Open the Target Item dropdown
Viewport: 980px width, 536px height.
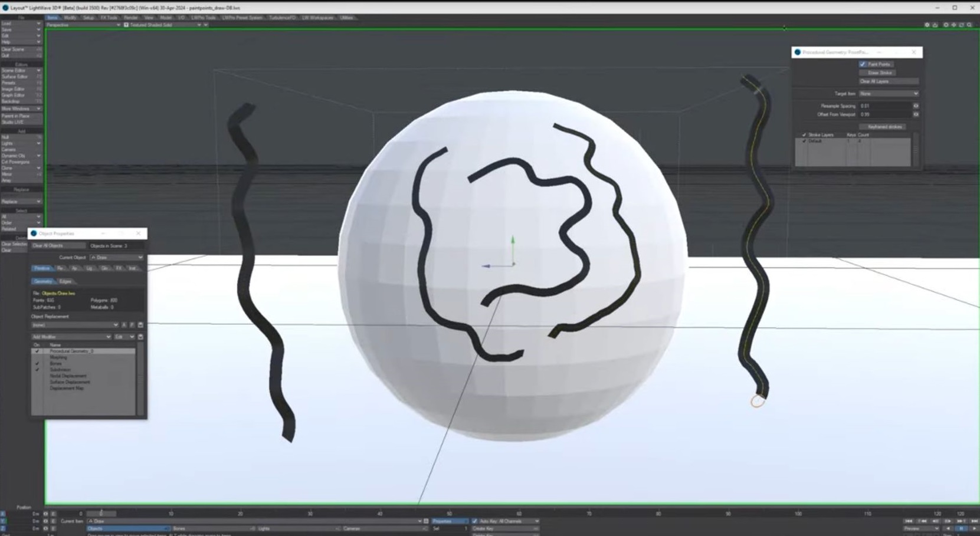tap(889, 94)
